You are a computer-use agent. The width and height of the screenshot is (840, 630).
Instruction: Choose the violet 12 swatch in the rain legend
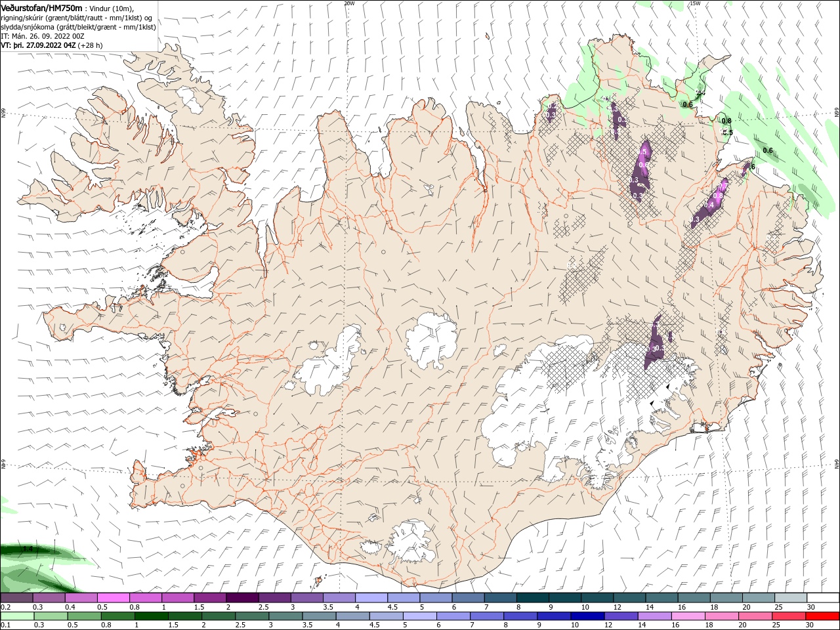(620, 616)
